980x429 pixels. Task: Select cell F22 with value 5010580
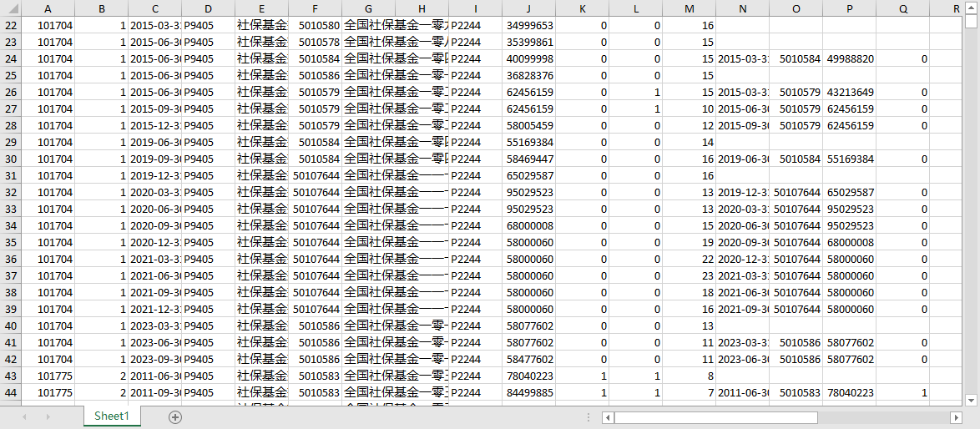pyautogui.click(x=315, y=26)
